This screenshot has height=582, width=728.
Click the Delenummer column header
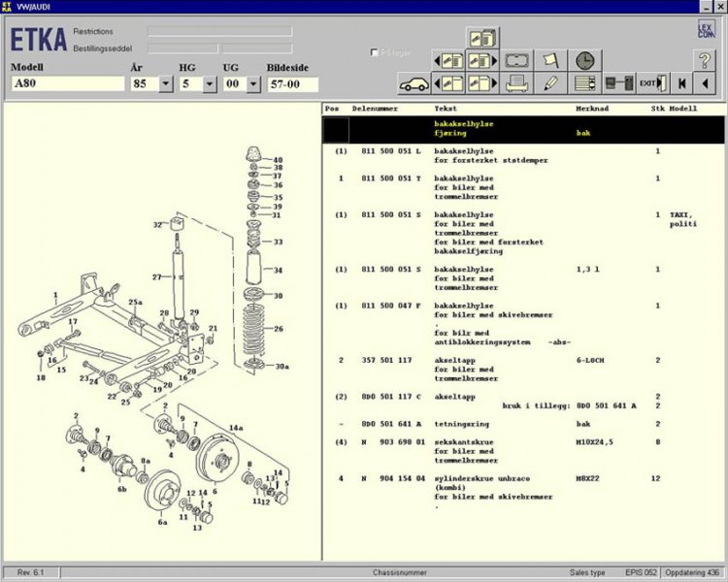coord(374,109)
